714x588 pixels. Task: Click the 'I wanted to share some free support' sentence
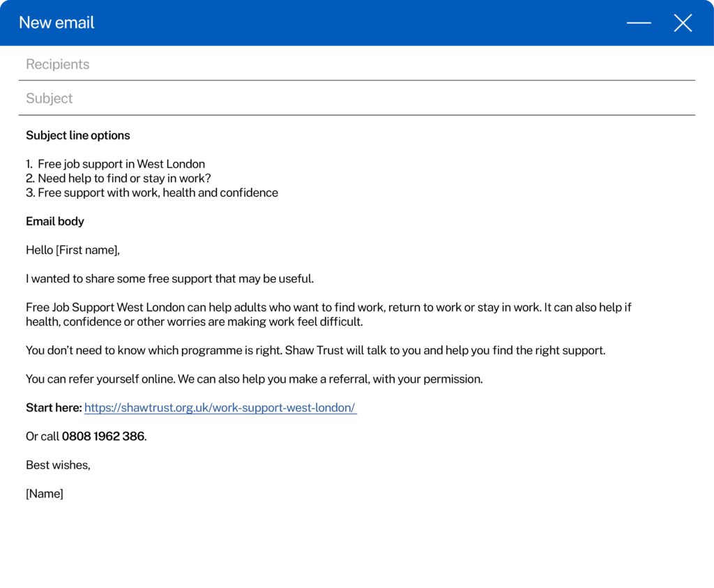point(170,279)
